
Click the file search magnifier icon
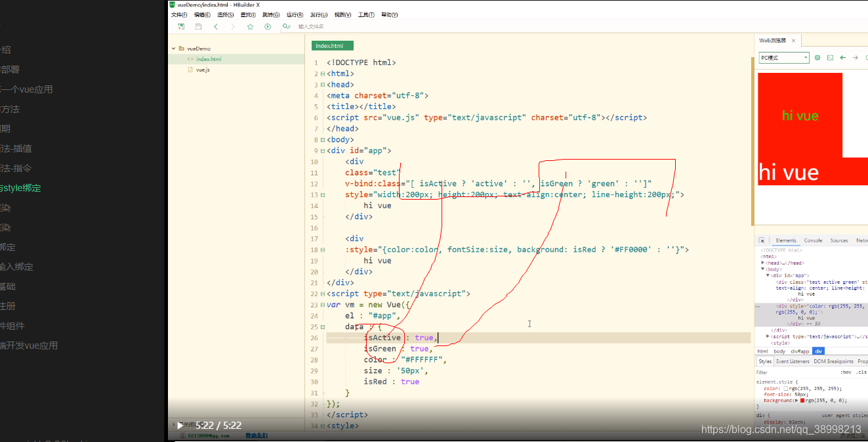[286, 26]
